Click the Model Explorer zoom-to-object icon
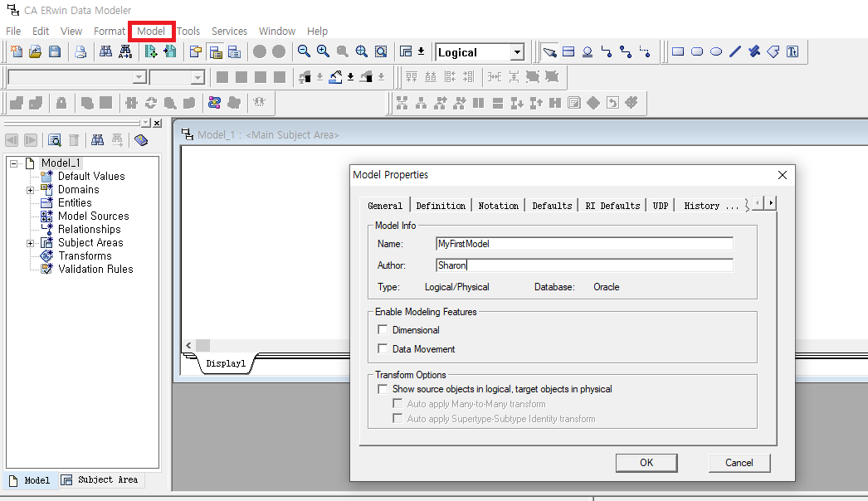The width and height of the screenshot is (868, 501). tap(54, 140)
